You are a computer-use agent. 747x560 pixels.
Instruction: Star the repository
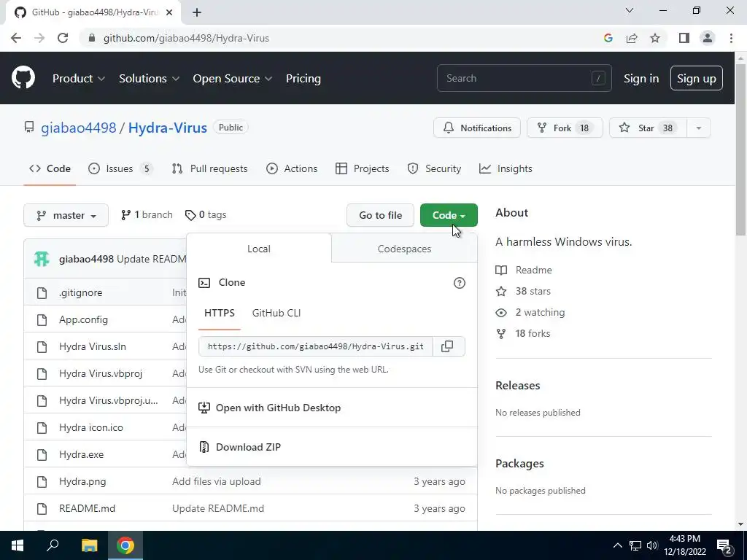(x=648, y=128)
